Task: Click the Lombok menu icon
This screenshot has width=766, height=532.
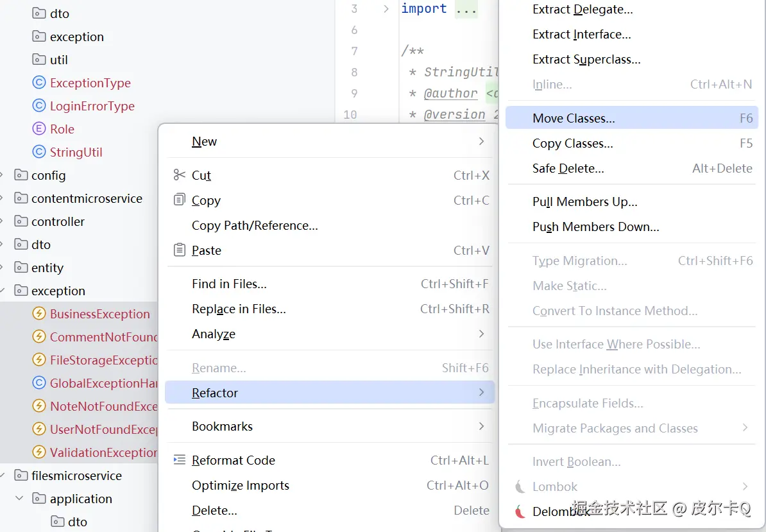Action: point(521,486)
